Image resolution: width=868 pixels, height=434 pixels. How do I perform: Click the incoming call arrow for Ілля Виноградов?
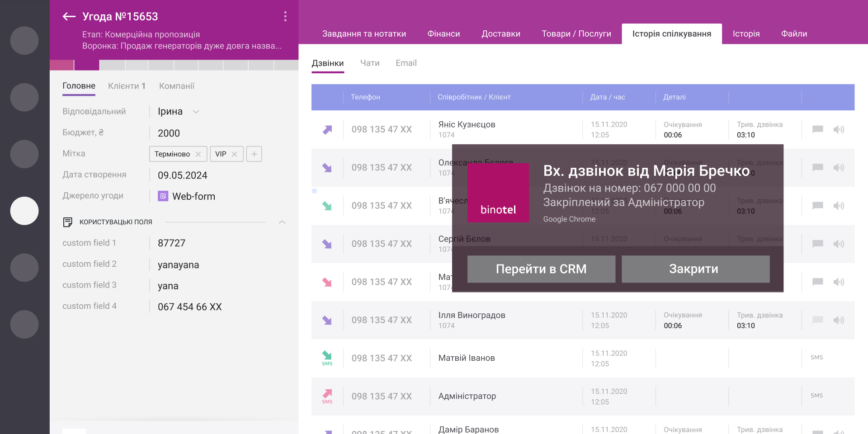pos(327,320)
